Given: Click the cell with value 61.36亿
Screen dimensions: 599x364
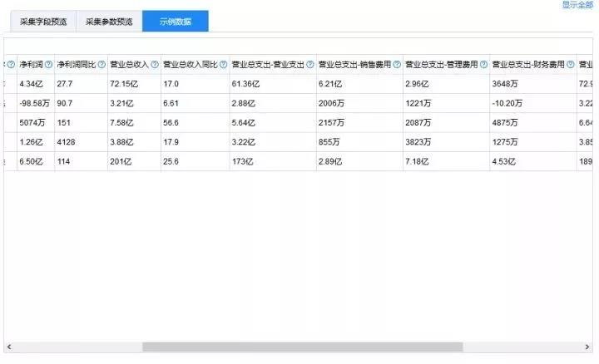Looking at the screenshot, I should click(273, 84).
